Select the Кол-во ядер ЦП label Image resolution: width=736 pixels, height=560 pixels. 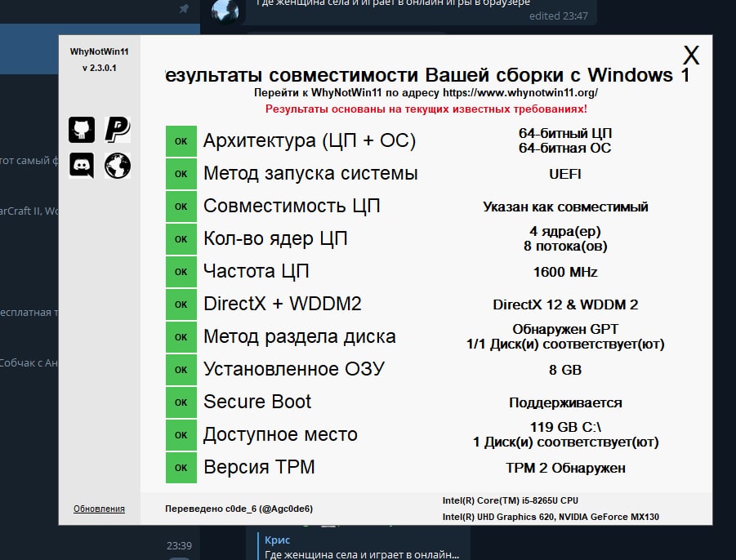click(x=275, y=238)
